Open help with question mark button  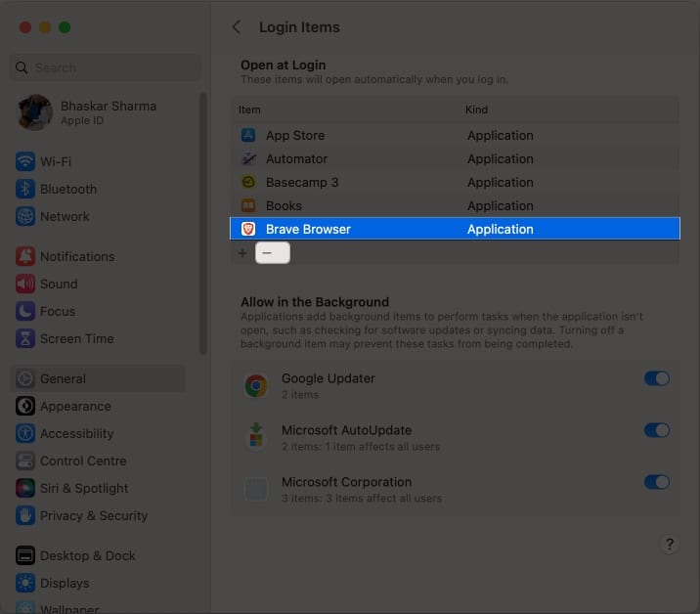click(669, 544)
